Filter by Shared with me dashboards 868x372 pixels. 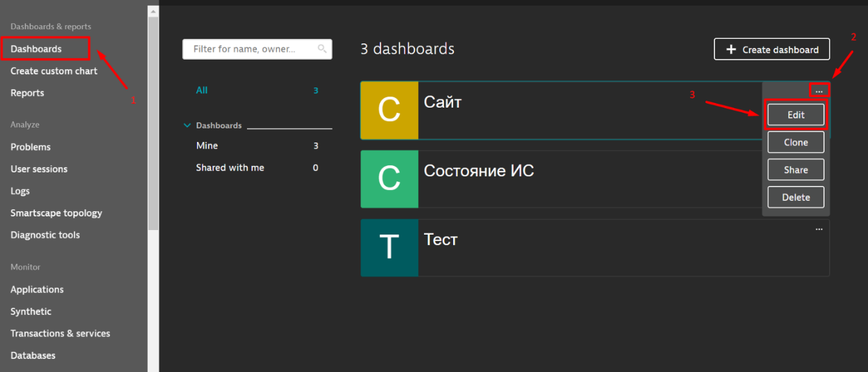[x=230, y=168]
